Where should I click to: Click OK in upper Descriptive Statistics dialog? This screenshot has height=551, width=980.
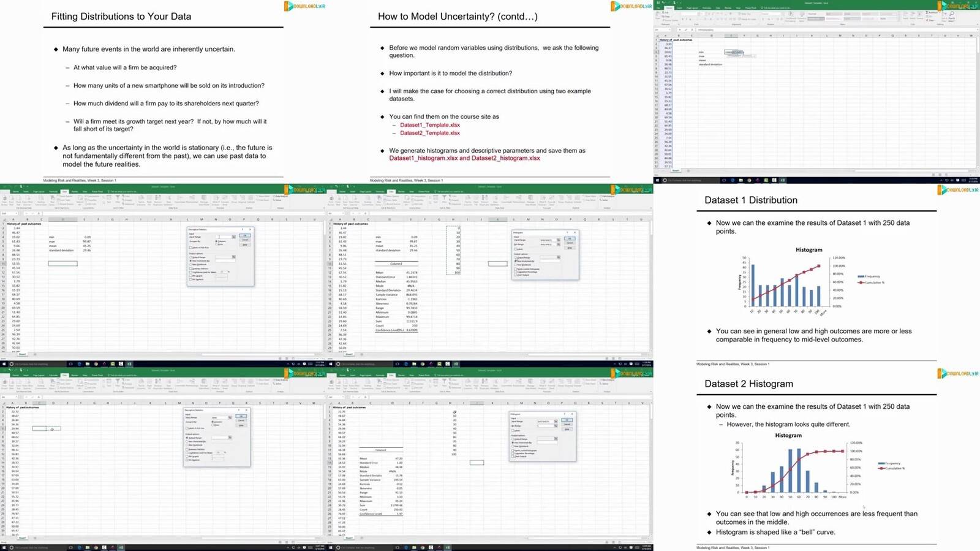245,235
